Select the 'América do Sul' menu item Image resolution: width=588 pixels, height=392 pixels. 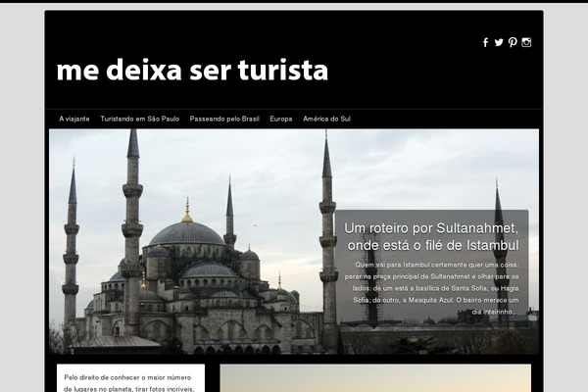click(326, 119)
